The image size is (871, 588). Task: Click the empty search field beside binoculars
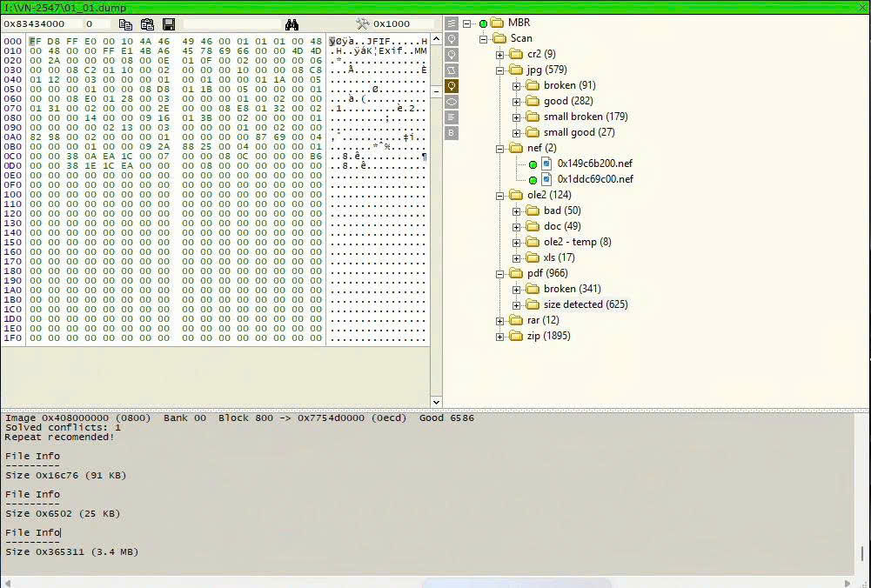pos(232,23)
